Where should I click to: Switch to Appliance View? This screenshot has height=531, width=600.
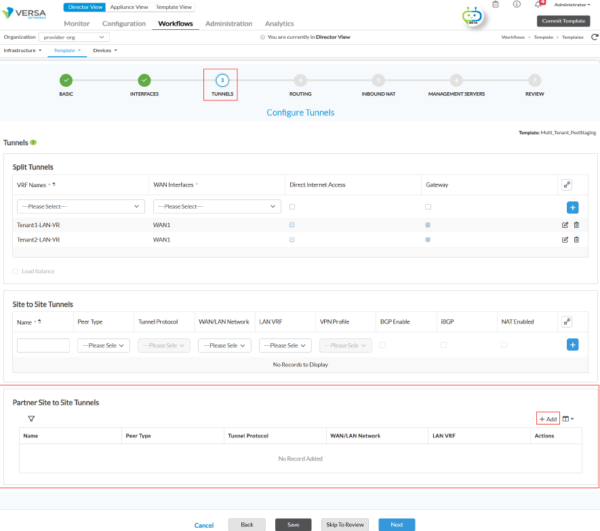click(129, 7)
